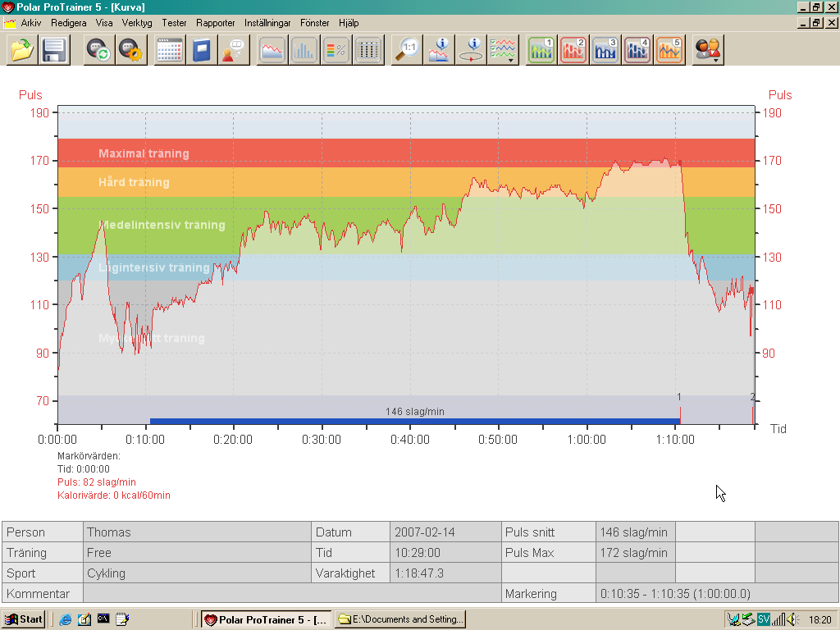The height and width of the screenshot is (630, 840).
Task: Click the Varaktighet value 1:18:47.3
Action: (x=445, y=573)
